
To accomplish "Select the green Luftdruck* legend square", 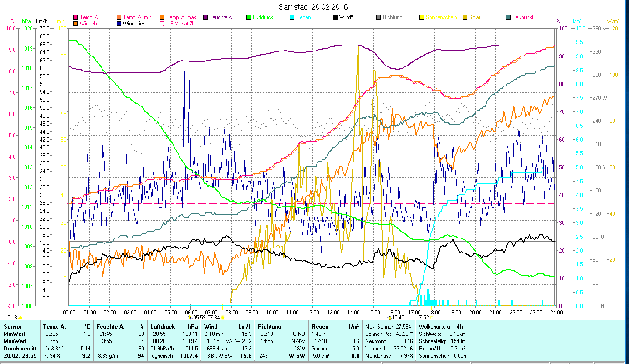I will pyautogui.click(x=249, y=17).
